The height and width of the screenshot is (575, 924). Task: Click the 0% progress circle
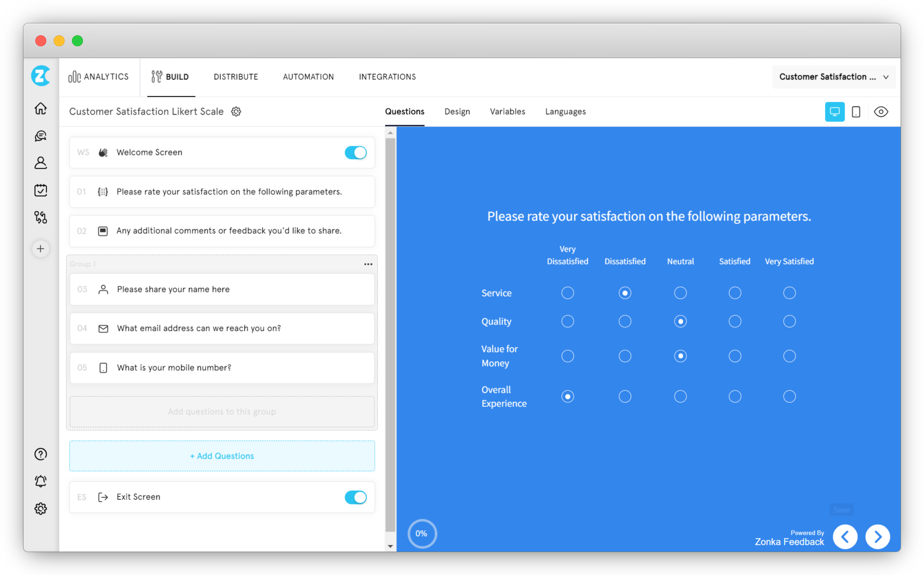point(422,533)
